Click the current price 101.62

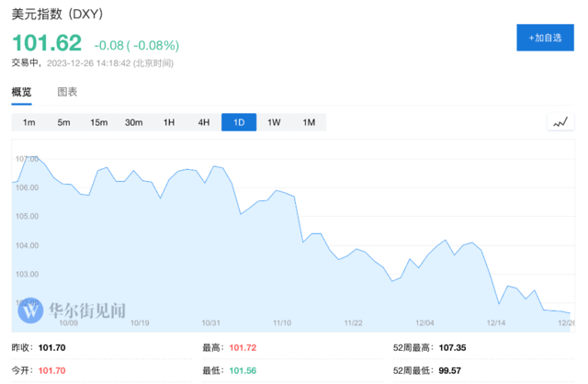[x=46, y=42]
